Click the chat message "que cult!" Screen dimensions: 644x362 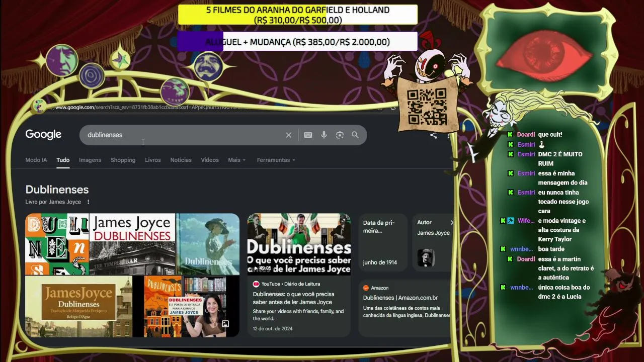tap(550, 135)
